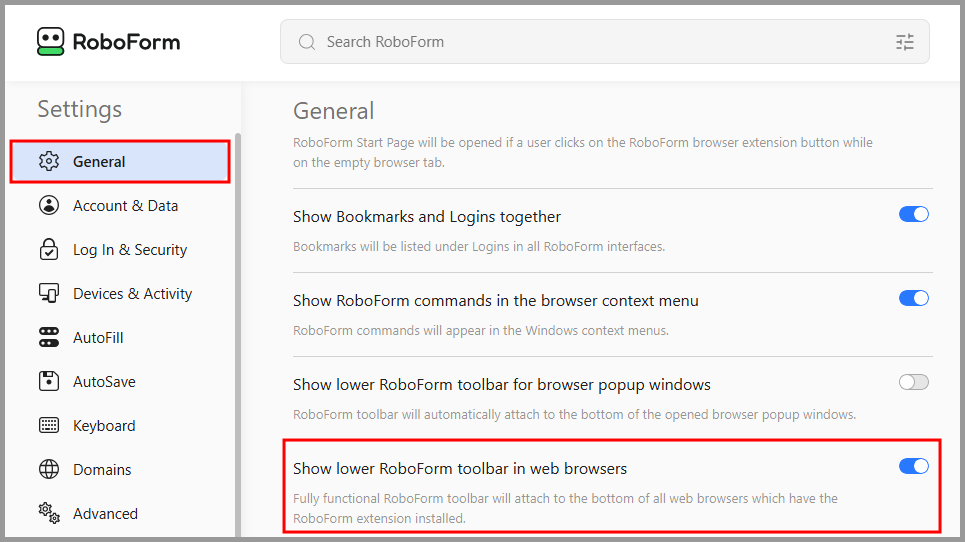Open search filter sliders icon
This screenshot has width=965, height=542.
pyautogui.click(x=905, y=42)
